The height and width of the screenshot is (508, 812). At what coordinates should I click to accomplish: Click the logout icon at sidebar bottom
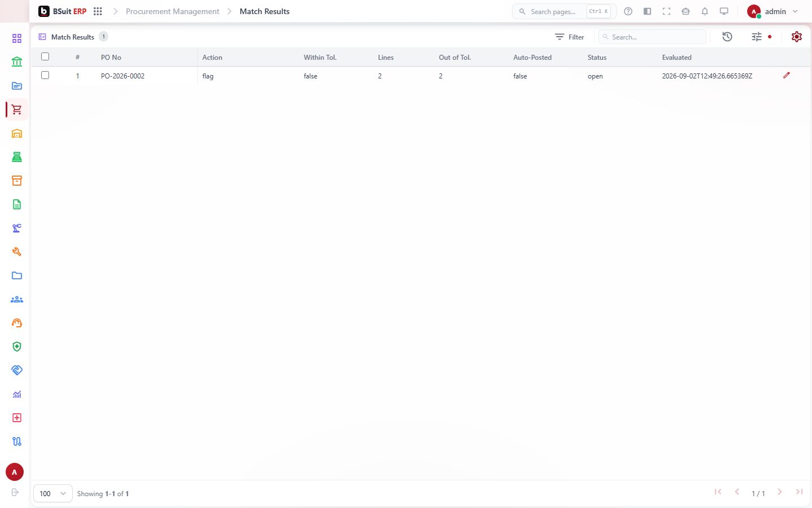[15, 492]
